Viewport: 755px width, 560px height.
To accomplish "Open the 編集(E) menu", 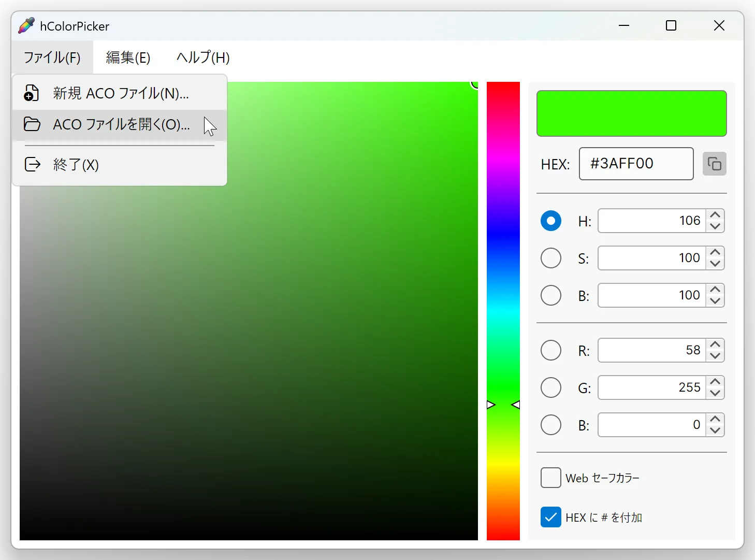I will pos(127,58).
